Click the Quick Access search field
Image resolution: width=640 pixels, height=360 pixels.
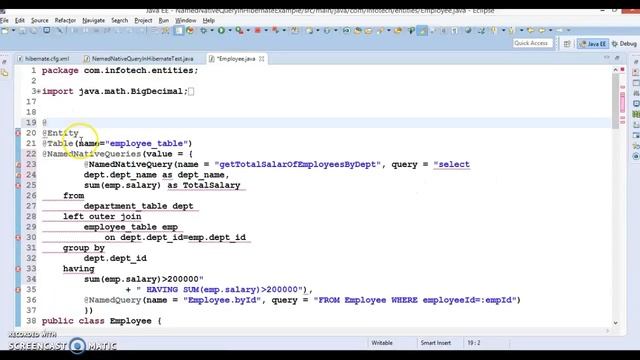[x=533, y=43]
